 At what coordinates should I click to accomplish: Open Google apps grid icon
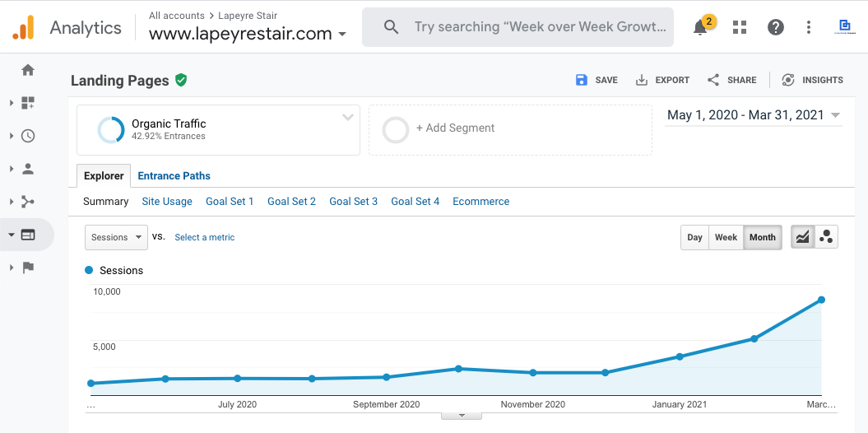pos(740,27)
